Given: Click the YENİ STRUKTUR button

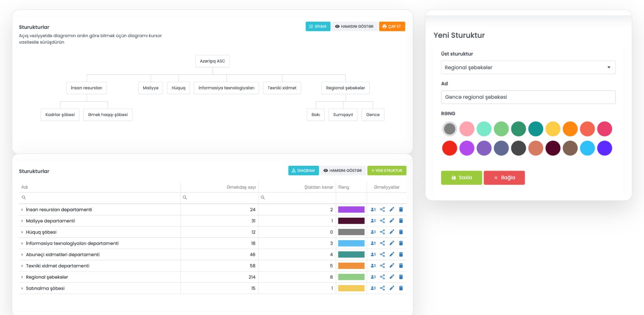Looking at the screenshot, I should tap(387, 170).
